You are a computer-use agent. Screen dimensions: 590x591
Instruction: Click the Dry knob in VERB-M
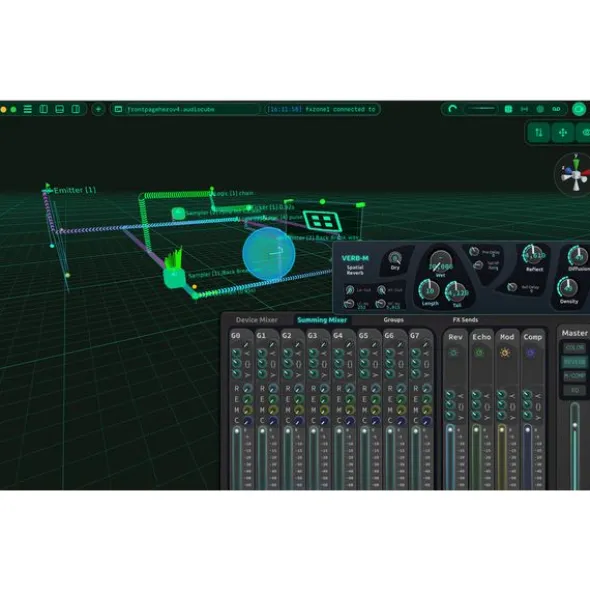coord(395,259)
